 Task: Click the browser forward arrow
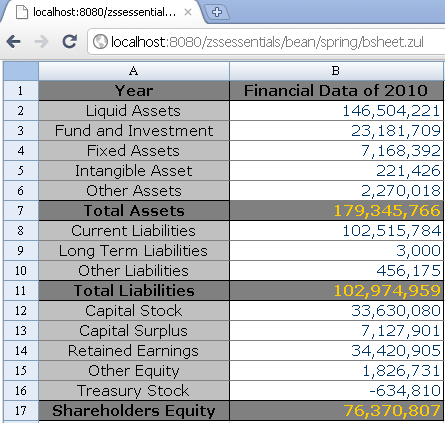click(41, 42)
